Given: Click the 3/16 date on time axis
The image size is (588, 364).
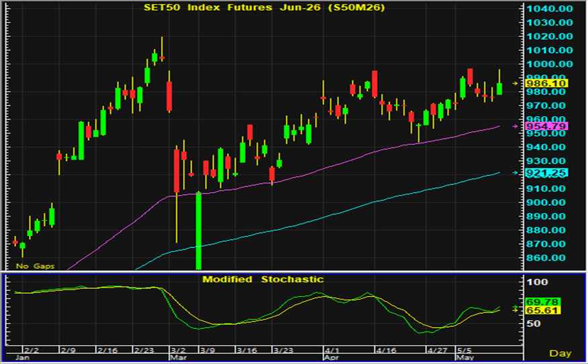Looking at the screenshot, I should click(247, 351).
